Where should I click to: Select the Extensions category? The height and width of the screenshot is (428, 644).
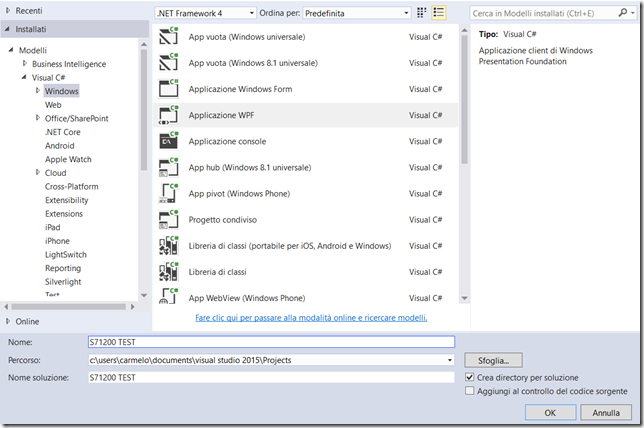click(x=64, y=214)
